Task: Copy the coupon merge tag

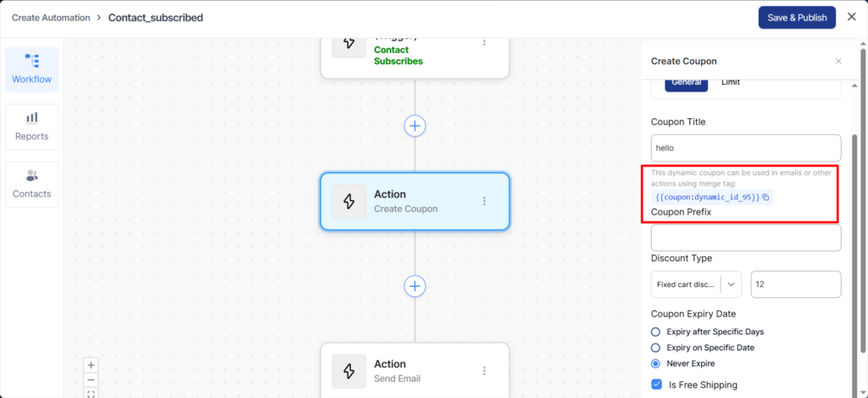Action: point(765,197)
